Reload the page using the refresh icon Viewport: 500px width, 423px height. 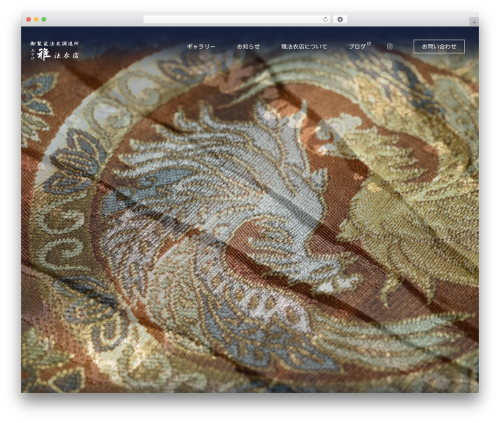click(325, 20)
